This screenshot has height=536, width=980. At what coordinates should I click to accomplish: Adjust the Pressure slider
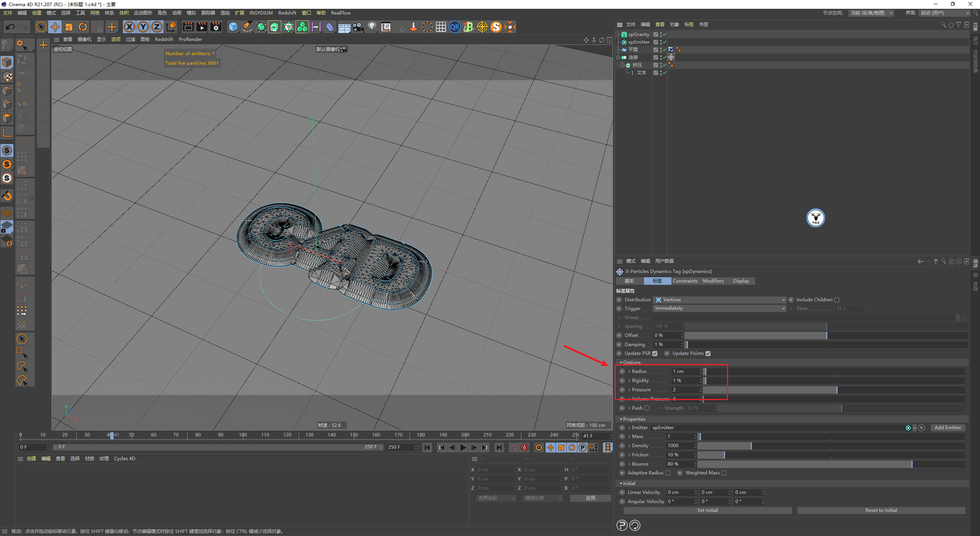(836, 390)
